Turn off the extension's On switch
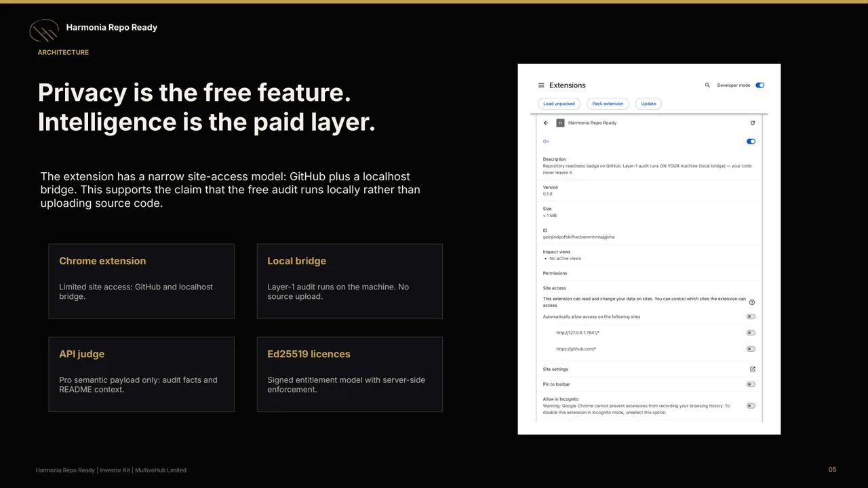This screenshot has width=868, height=488. 751,142
